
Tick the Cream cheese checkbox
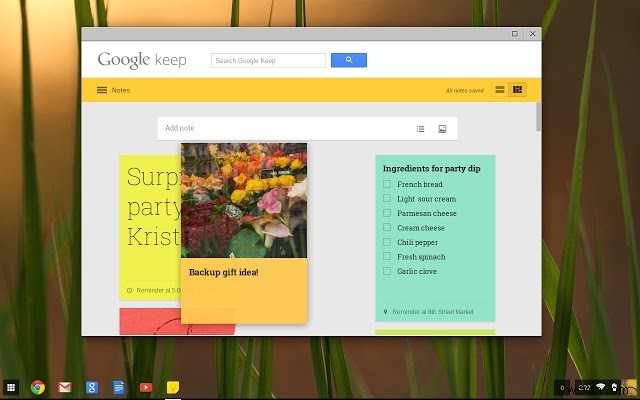coord(387,227)
